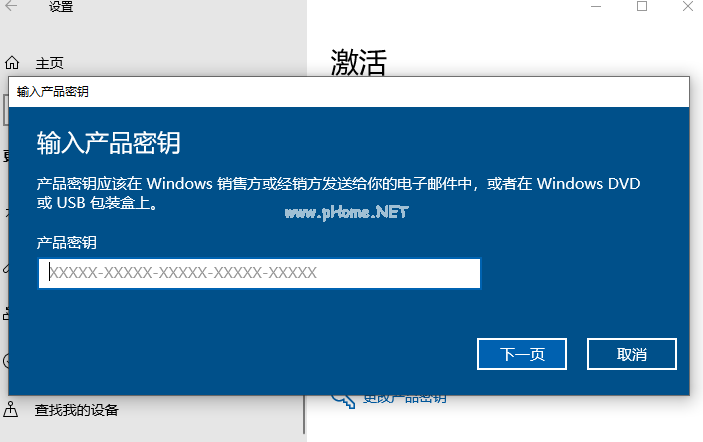Select the 主页 label in the sidebar
The width and height of the screenshot is (703, 442).
click(x=49, y=63)
